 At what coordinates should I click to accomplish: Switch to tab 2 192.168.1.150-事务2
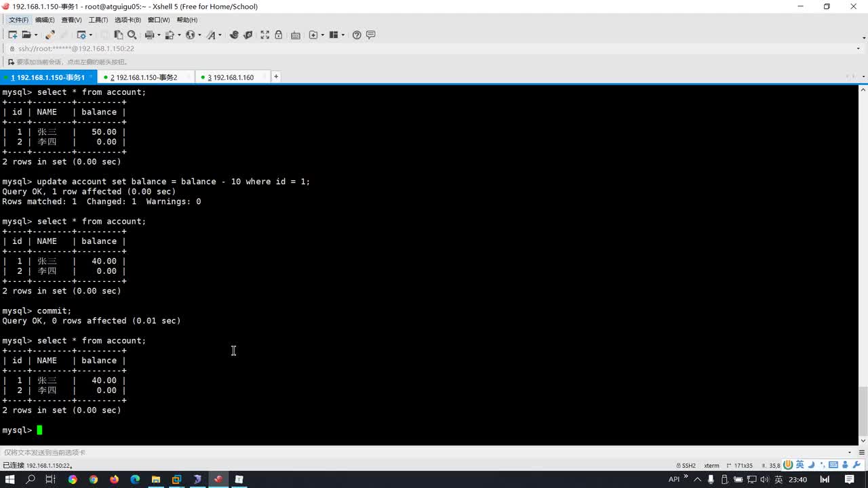tap(146, 77)
